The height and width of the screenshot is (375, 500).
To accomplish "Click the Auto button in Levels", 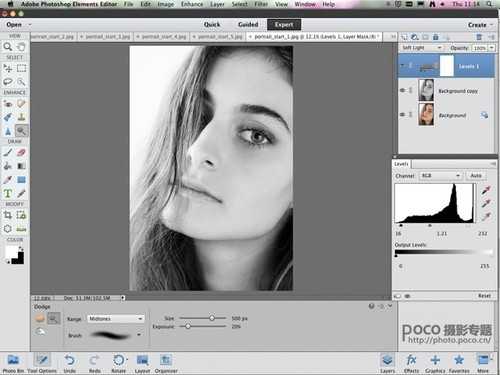I will (x=476, y=176).
